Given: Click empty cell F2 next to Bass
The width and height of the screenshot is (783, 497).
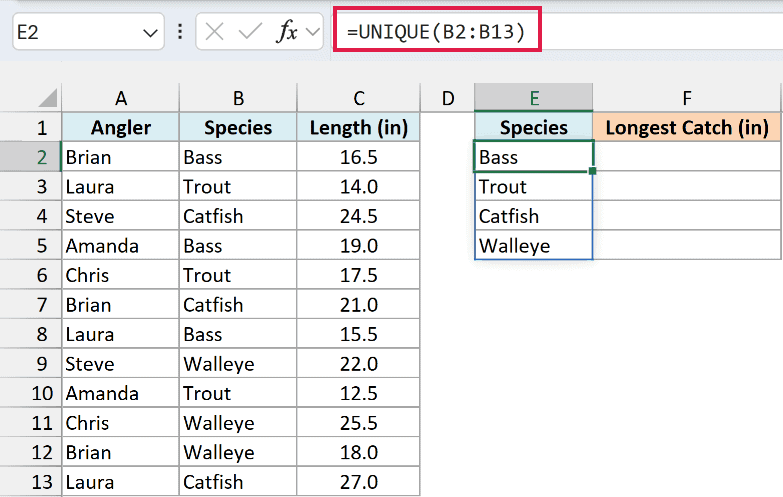Looking at the screenshot, I should pyautogui.click(x=687, y=157).
